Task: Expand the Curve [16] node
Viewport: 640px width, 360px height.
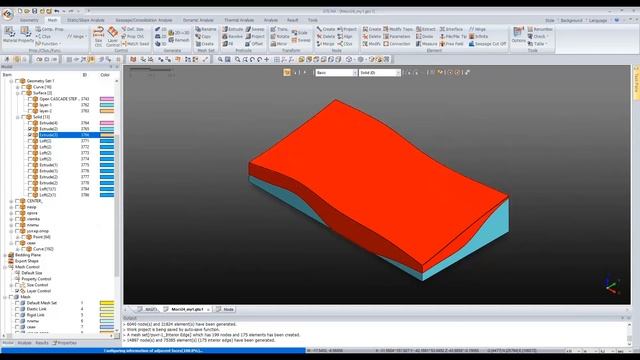Action: (18, 87)
